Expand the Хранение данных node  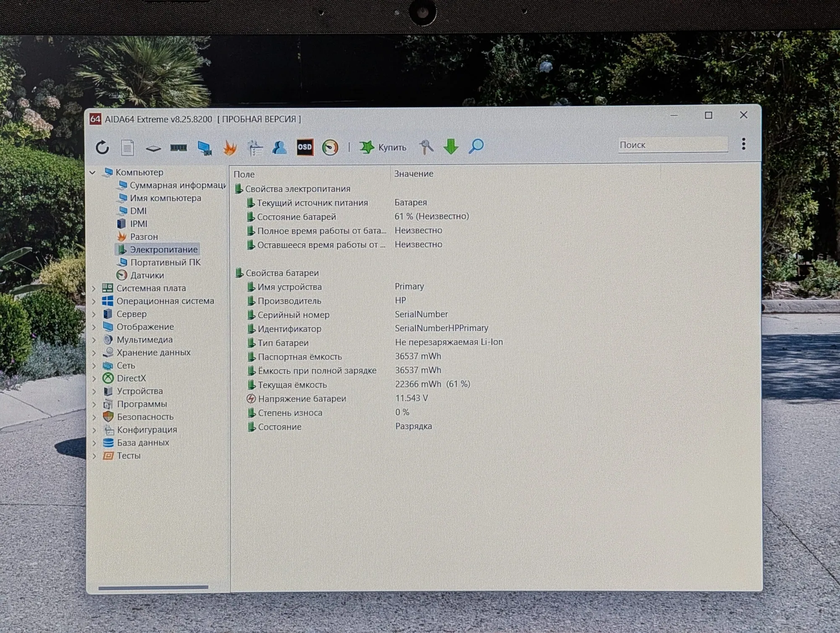point(94,353)
